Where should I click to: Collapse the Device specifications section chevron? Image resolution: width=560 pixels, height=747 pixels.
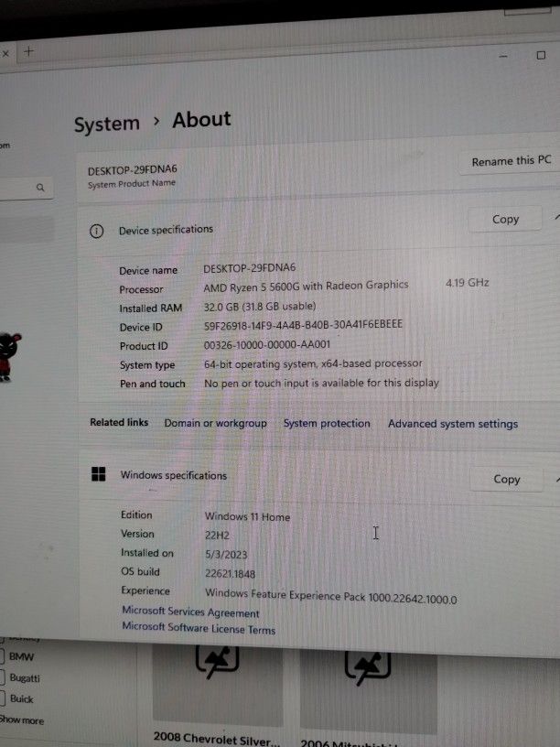tap(556, 217)
